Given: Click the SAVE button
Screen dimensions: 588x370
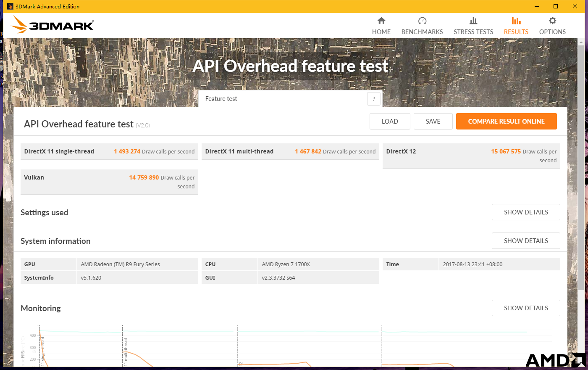Looking at the screenshot, I should pyautogui.click(x=433, y=121).
